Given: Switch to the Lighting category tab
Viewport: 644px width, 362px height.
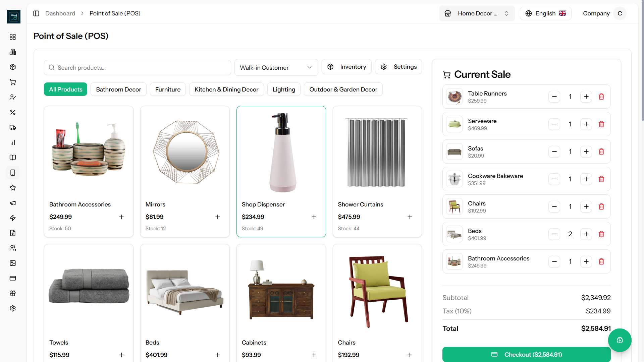Looking at the screenshot, I should 283,89.
